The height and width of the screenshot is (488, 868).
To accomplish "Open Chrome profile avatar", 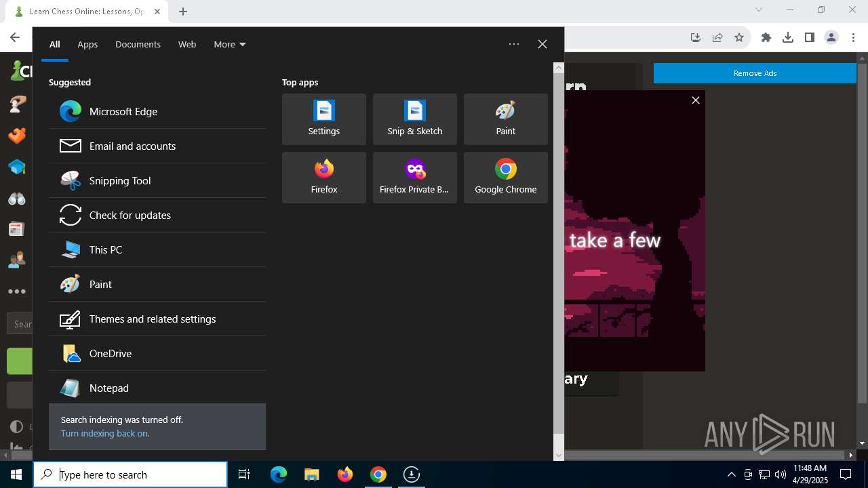I will tap(831, 38).
